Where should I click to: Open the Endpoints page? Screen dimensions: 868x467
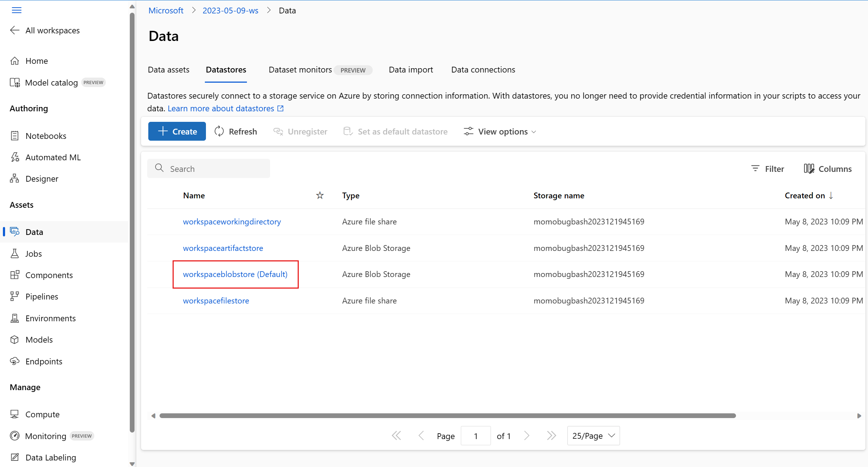click(x=44, y=361)
